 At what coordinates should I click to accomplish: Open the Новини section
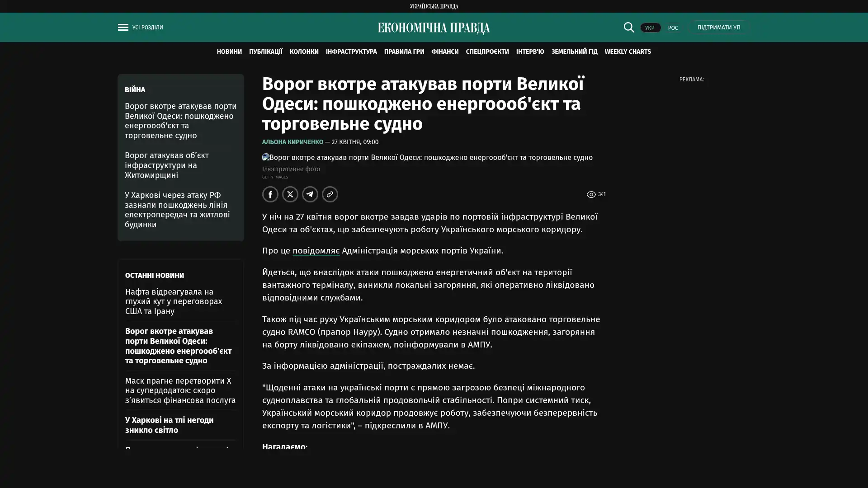(229, 52)
